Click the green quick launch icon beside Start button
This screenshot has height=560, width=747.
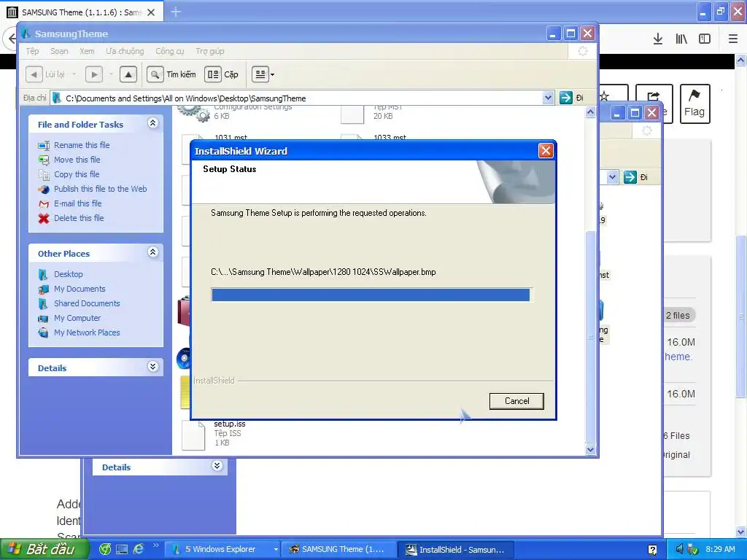[x=105, y=549]
